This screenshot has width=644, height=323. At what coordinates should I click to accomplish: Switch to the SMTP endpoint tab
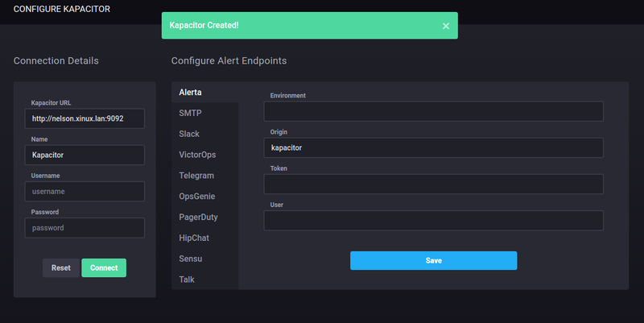click(x=205, y=113)
